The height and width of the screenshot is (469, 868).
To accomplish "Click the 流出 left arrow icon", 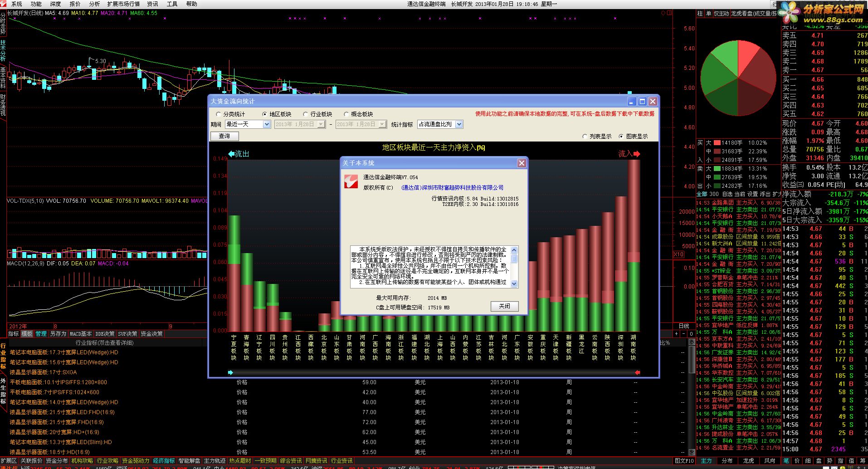I will coord(231,154).
